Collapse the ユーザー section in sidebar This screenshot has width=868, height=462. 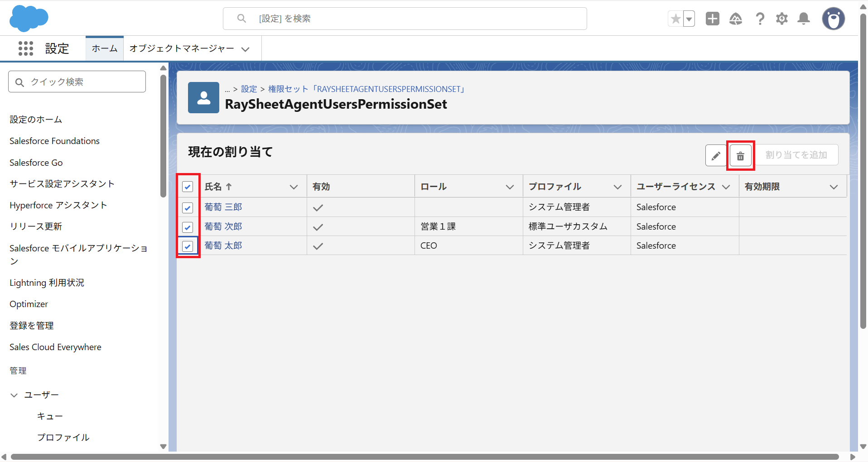14,395
